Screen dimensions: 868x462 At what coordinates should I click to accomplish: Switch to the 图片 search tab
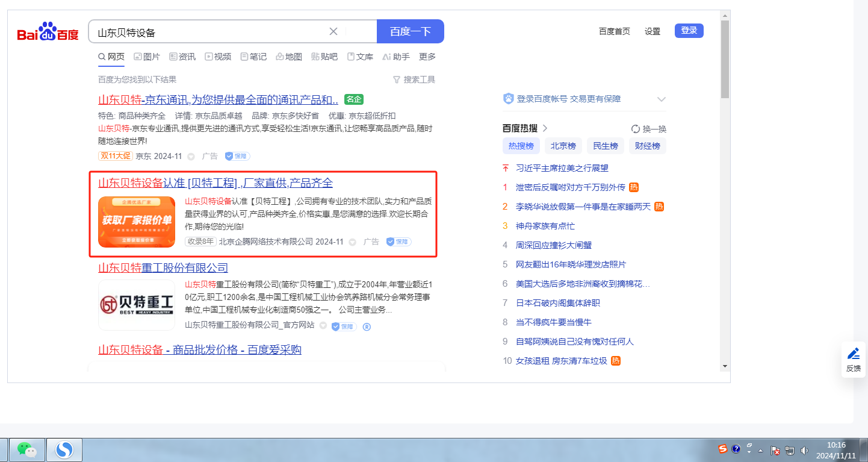click(147, 57)
